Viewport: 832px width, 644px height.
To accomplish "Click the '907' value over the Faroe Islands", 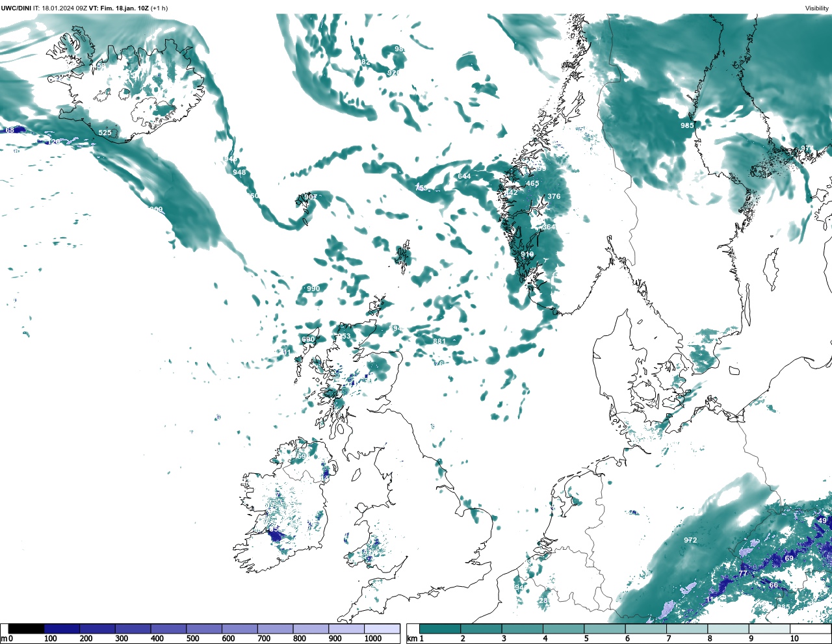I will [311, 197].
